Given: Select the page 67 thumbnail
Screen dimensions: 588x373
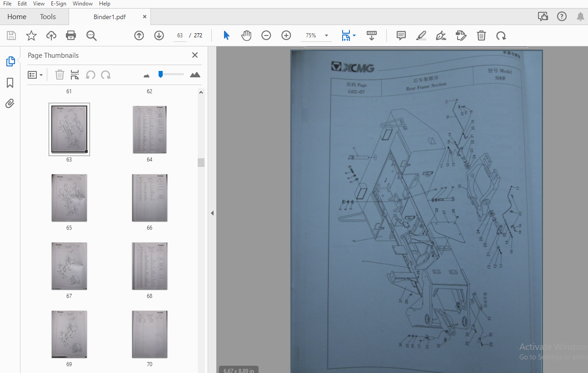Looking at the screenshot, I should point(69,266).
